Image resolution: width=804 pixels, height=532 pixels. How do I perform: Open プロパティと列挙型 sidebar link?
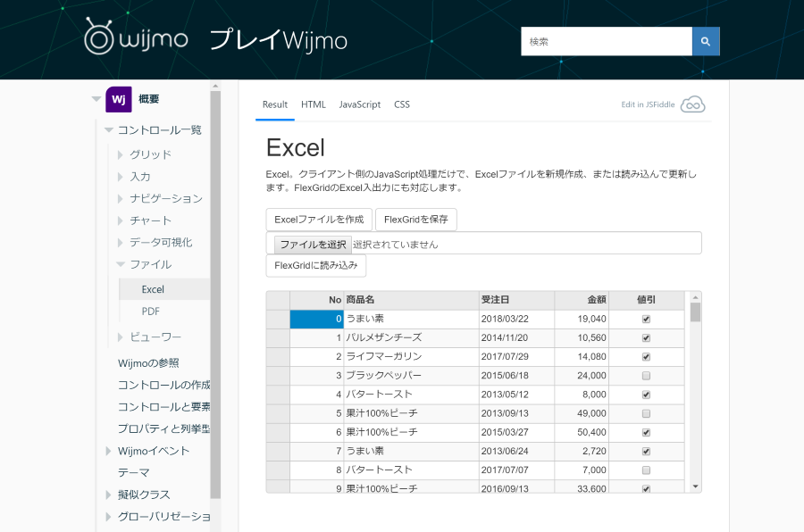pyautogui.click(x=163, y=429)
